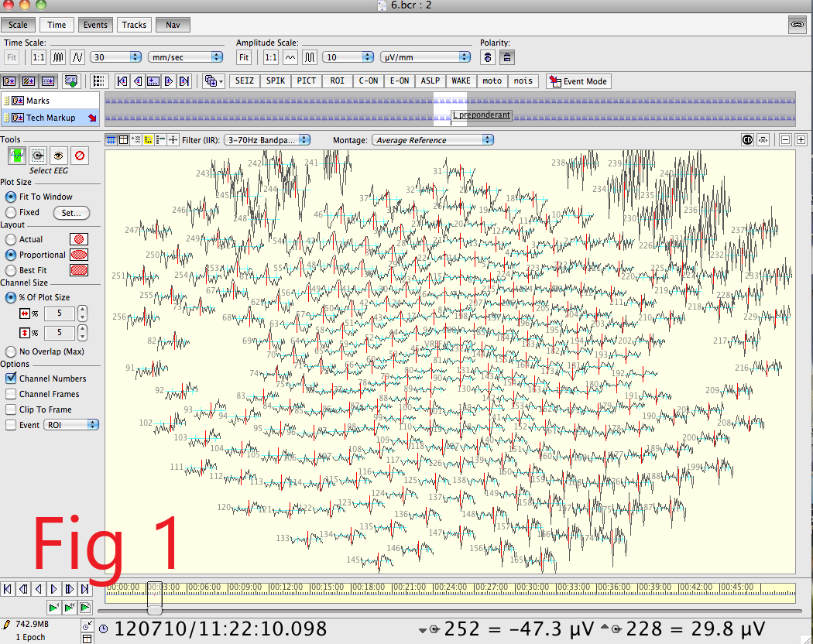Screen dimensions: 813x644
Task: Click the link icon at top right
Action: coord(796,25)
